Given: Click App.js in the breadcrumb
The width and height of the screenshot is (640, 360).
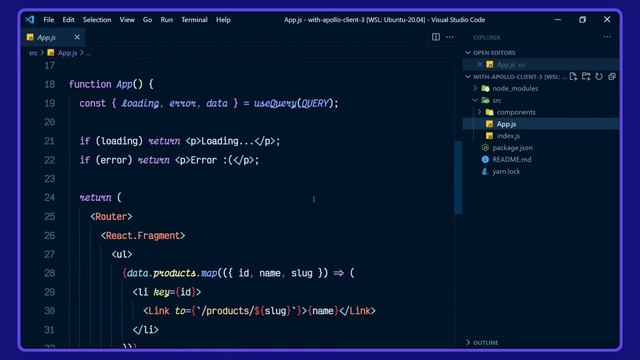Looking at the screenshot, I should (67, 53).
